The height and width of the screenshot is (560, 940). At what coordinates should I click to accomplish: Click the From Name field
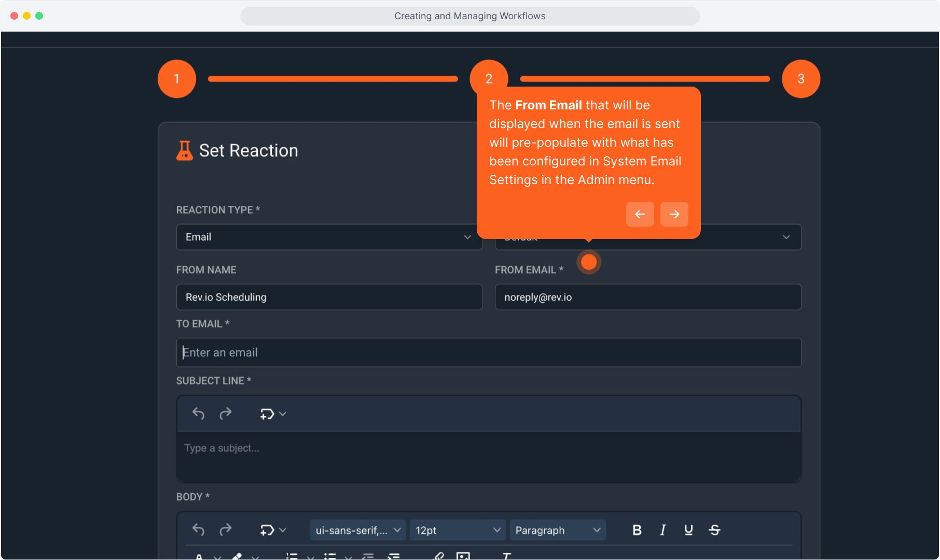pos(329,297)
